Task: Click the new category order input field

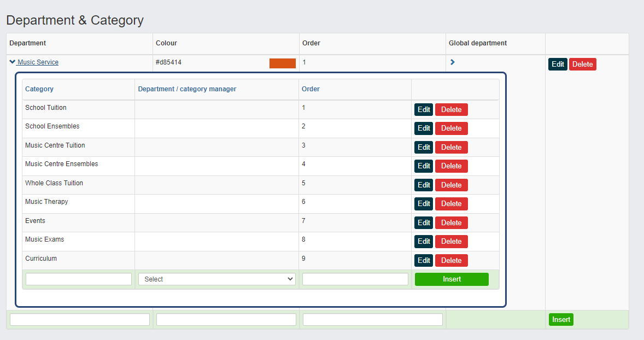Action: 355,279
